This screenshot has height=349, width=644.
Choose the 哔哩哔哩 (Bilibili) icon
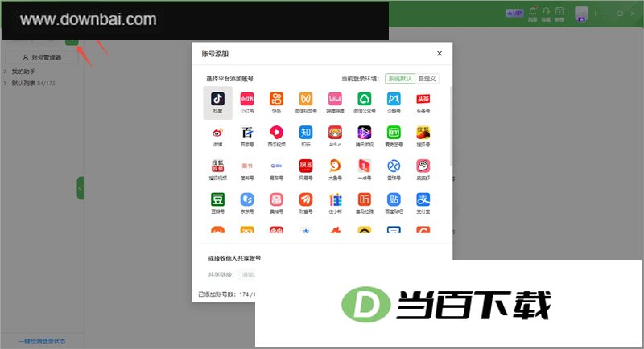click(335, 99)
